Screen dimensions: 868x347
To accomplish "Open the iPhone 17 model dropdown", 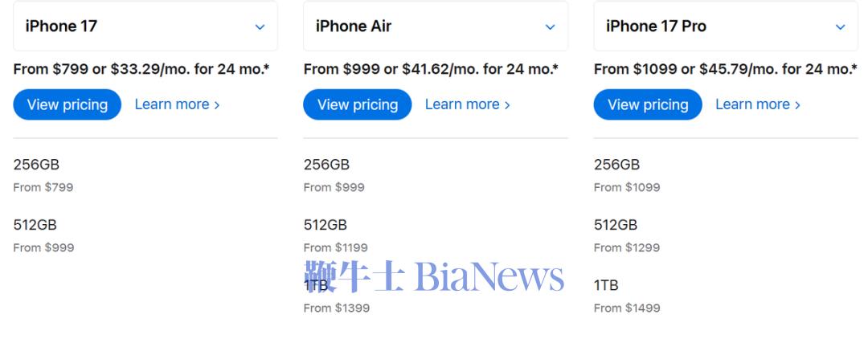I will click(x=145, y=26).
